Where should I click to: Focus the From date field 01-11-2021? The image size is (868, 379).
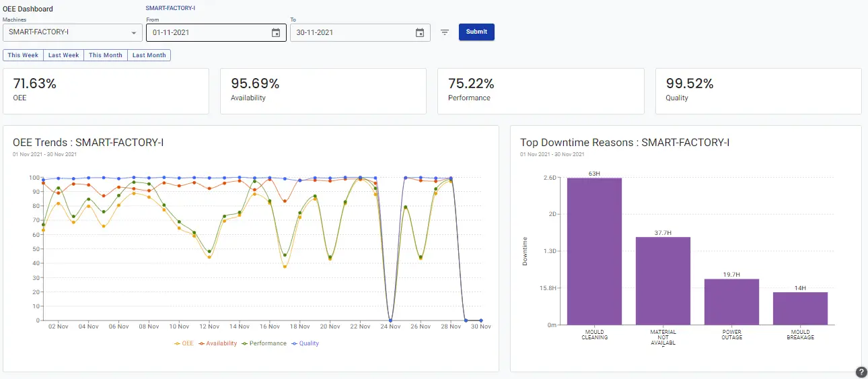coord(216,32)
